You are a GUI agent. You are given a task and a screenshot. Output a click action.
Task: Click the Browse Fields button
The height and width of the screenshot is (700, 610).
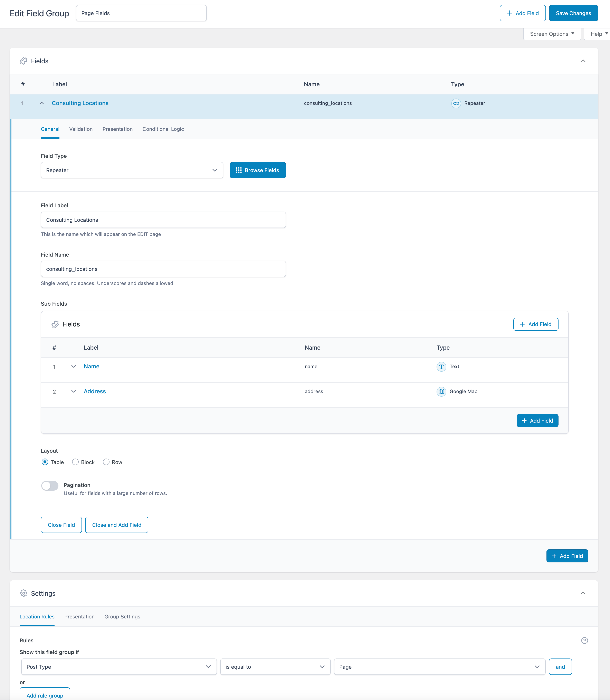(x=258, y=170)
